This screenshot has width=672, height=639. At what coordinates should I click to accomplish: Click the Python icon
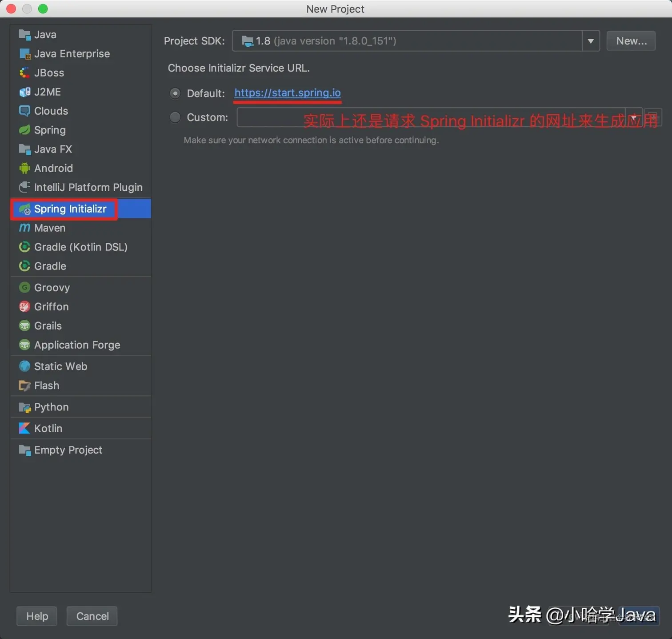click(25, 407)
